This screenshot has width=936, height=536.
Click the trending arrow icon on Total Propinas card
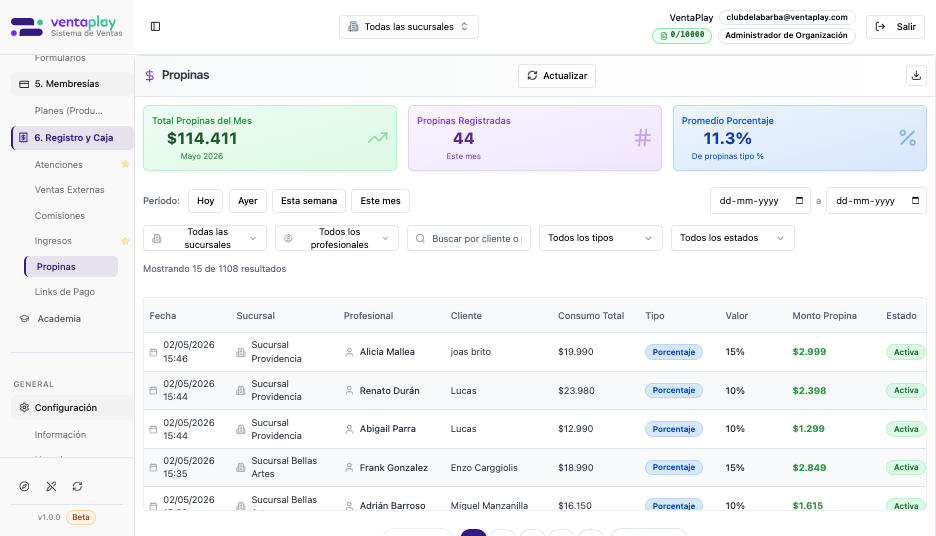(x=377, y=138)
